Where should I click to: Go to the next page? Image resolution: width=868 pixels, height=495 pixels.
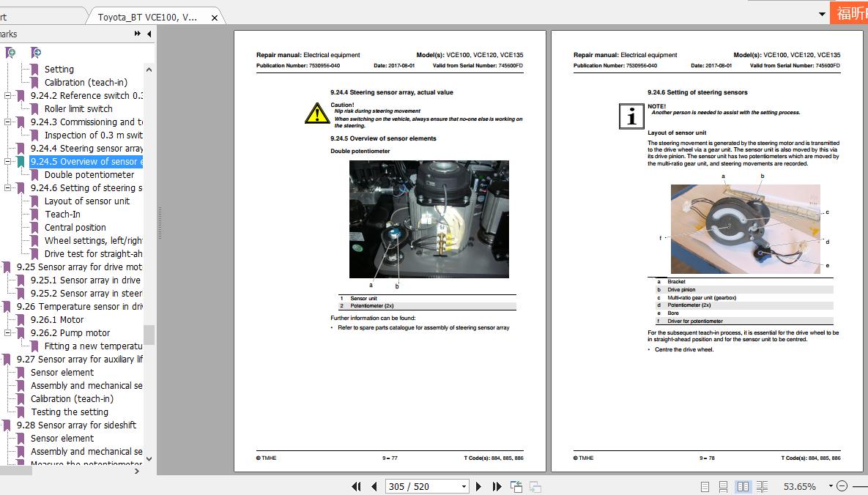479,487
